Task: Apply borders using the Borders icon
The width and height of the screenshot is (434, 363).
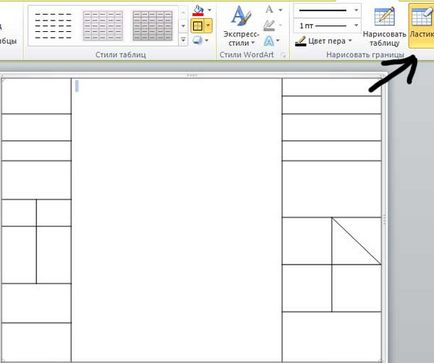Action: pyautogui.click(x=198, y=26)
